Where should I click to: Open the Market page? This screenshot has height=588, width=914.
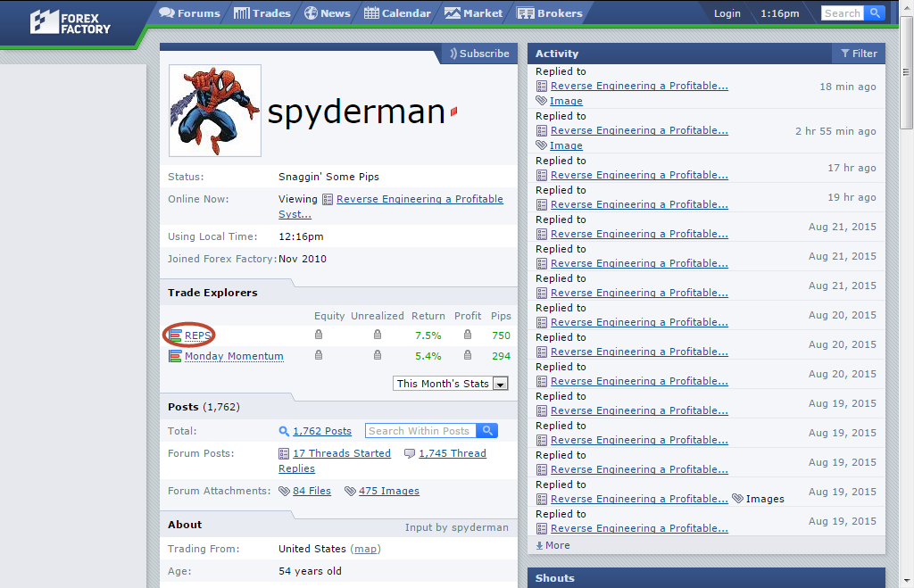point(473,12)
